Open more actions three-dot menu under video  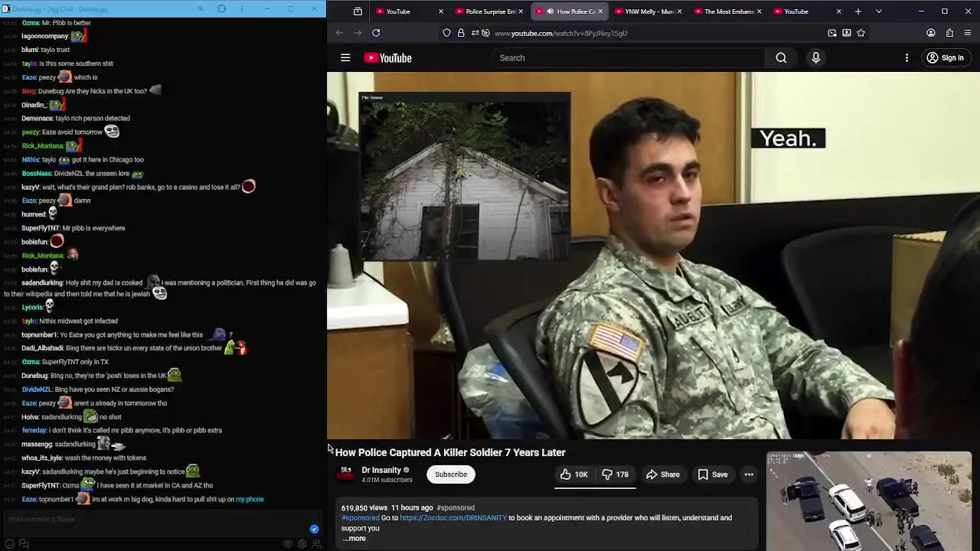pos(749,474)
